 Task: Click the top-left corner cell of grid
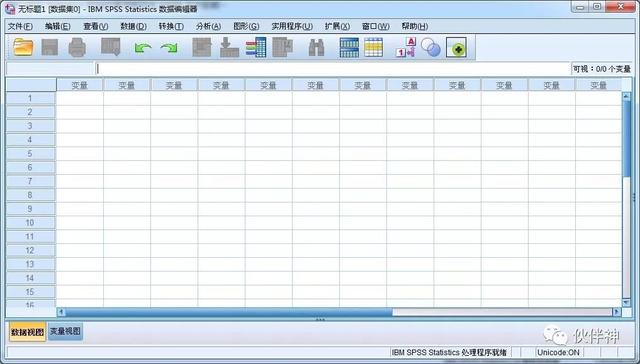click(31, 85)
